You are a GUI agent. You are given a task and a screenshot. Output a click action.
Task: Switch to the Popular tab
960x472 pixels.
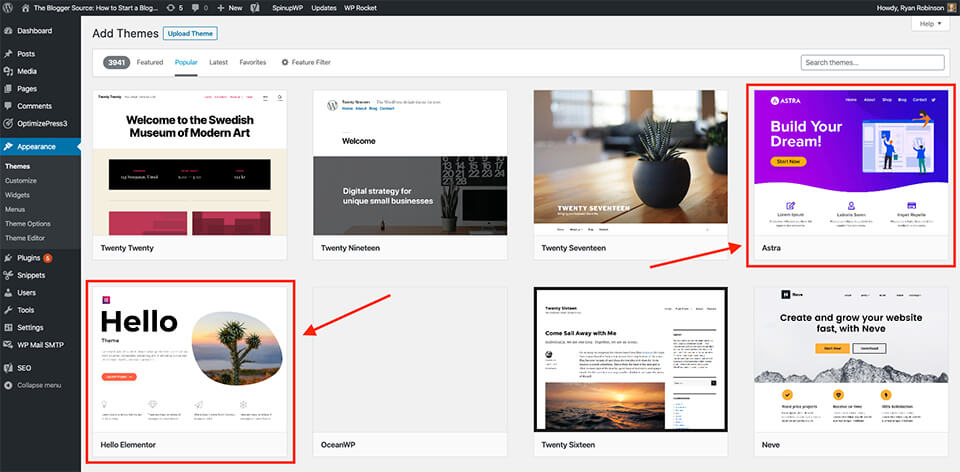click(x=186, y=62)
